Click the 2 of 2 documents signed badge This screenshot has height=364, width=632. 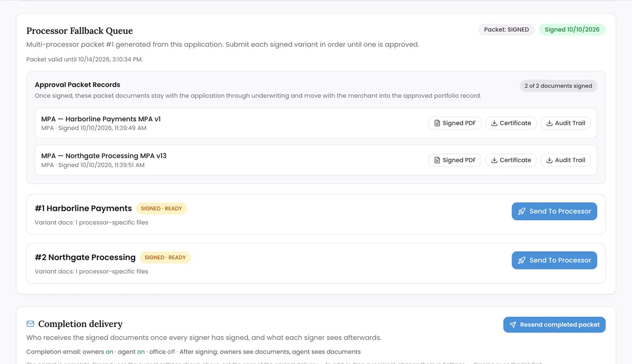[558, 86]
